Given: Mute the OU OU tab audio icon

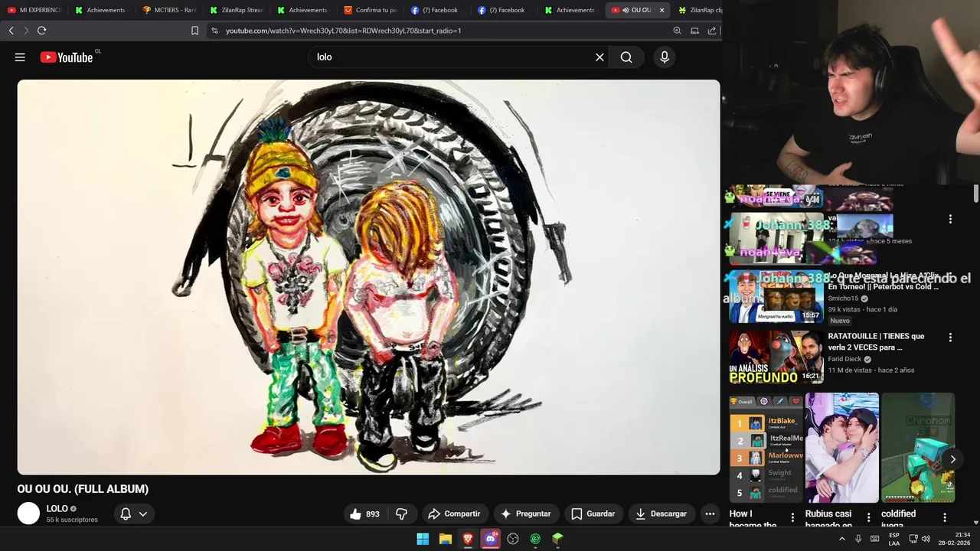Looking at the screenshot, I should (626, 10).
